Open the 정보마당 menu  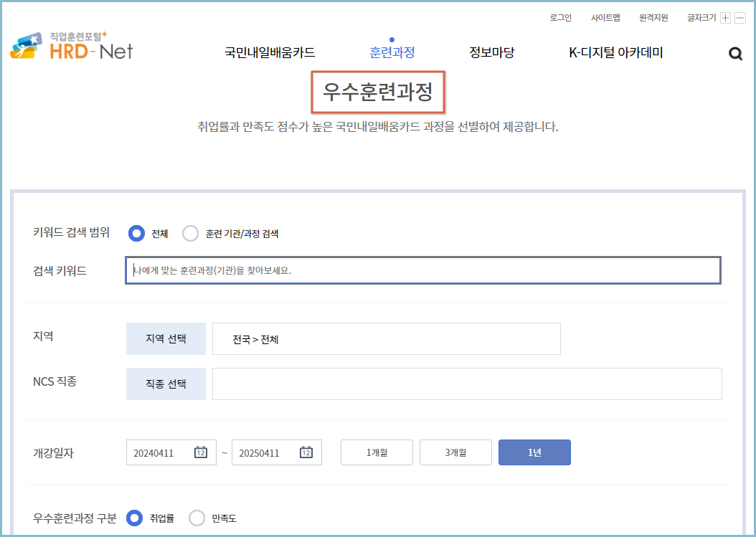491,52
